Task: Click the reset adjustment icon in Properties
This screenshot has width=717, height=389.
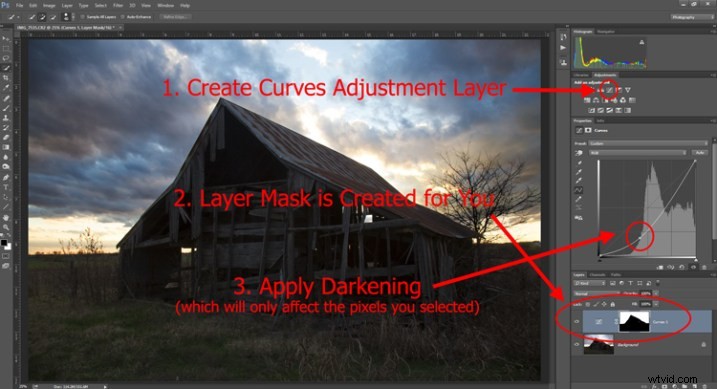Action: click(x=682, y=267)
